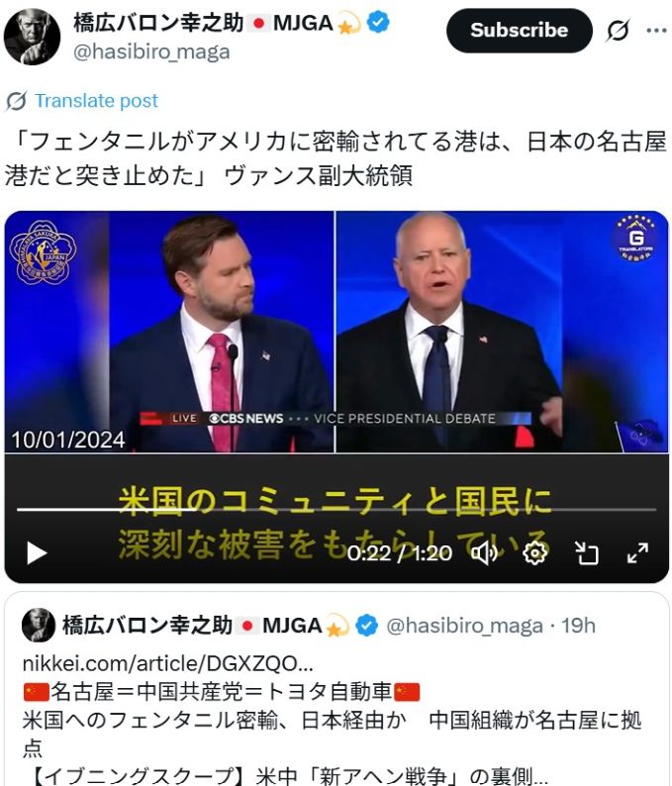Open the quoted post's 19h timestamp
Viewport: 672px width, 786px height.
pyautogui.click(x=578, y=626)
